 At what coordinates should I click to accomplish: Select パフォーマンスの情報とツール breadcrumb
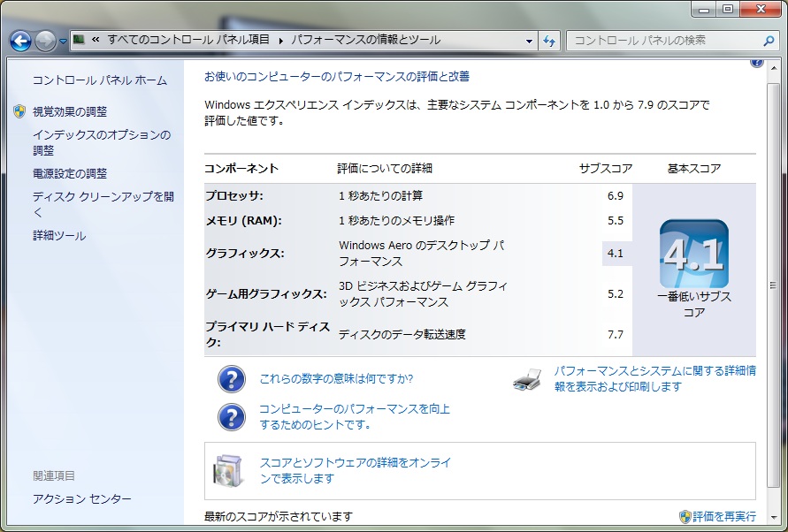[365, 40]
